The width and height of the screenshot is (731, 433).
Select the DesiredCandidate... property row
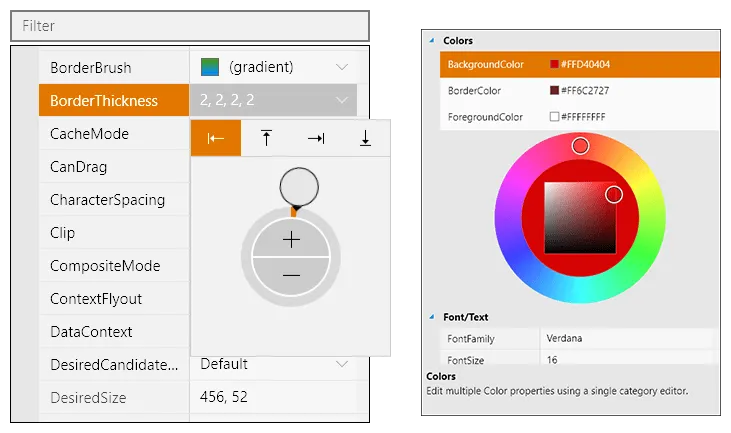[x=198, y=364]
